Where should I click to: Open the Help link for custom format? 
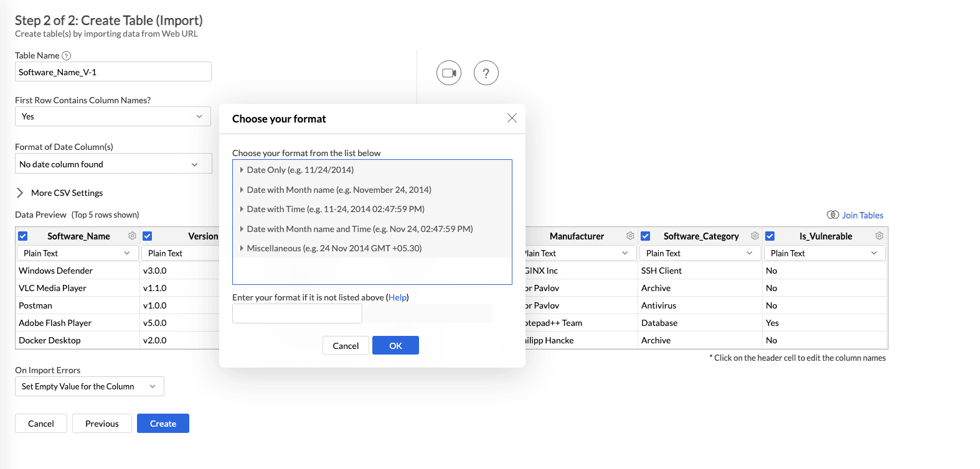coord(397,297)
